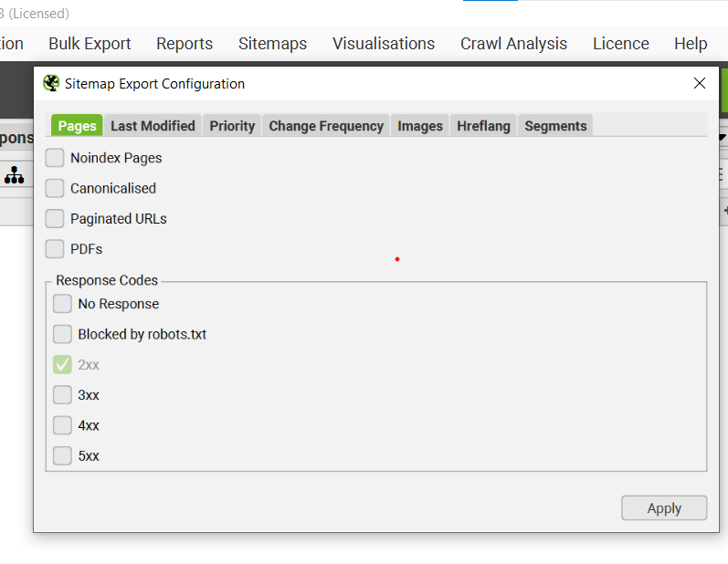Go to the Hreflang tab

click(x=483, y=126)
